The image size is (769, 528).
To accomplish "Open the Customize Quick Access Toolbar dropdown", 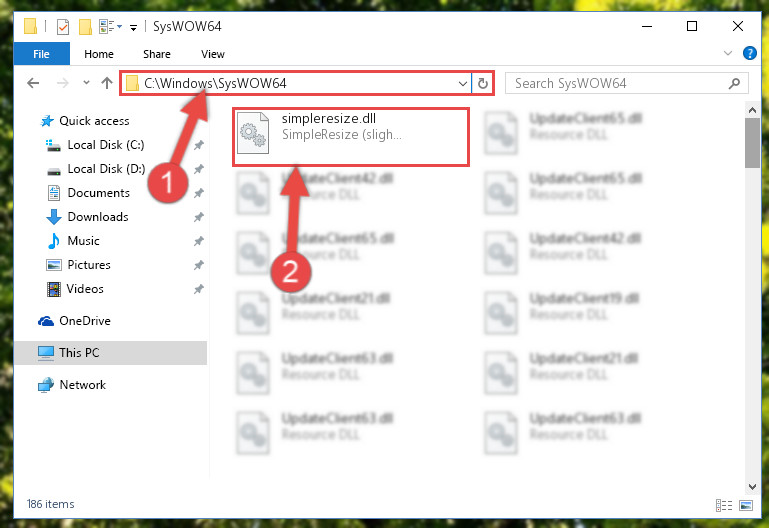I will [133, 27].
